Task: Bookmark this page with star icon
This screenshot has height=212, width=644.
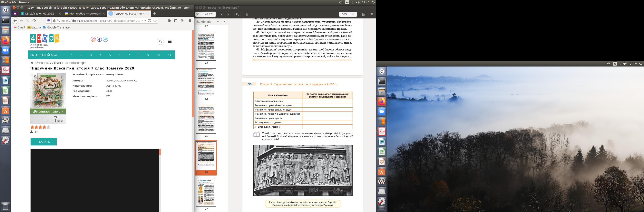Action: (155, 21)
